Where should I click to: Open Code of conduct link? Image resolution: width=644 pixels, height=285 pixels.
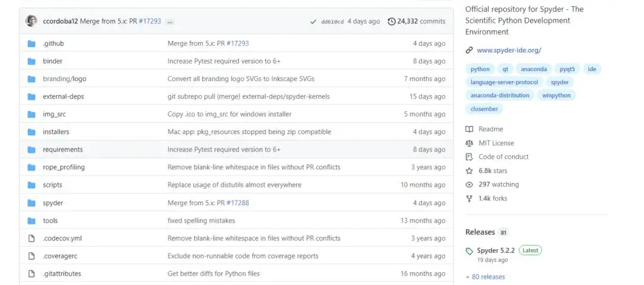tap(504, 157)
